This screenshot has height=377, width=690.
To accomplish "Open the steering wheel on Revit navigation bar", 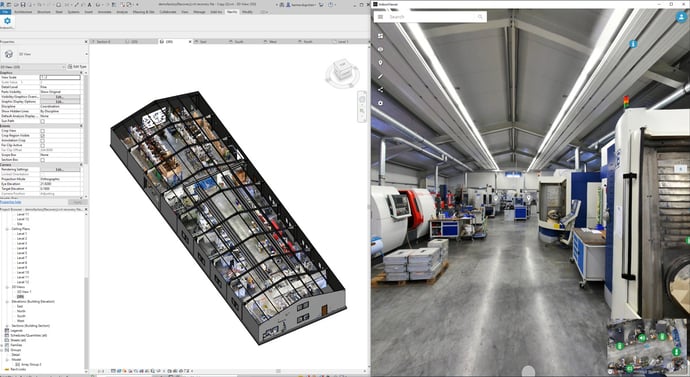I will 362,100.
